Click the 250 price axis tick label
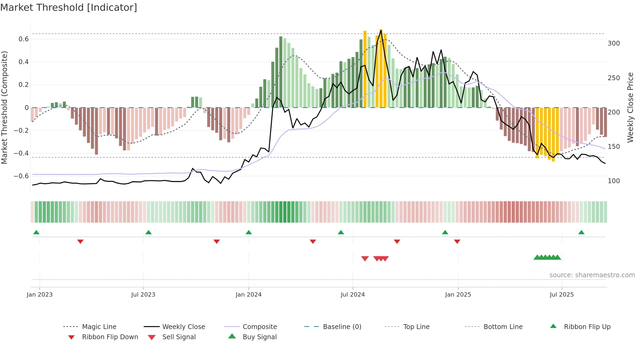Screen dimensions: 644x362 point(614,78)
